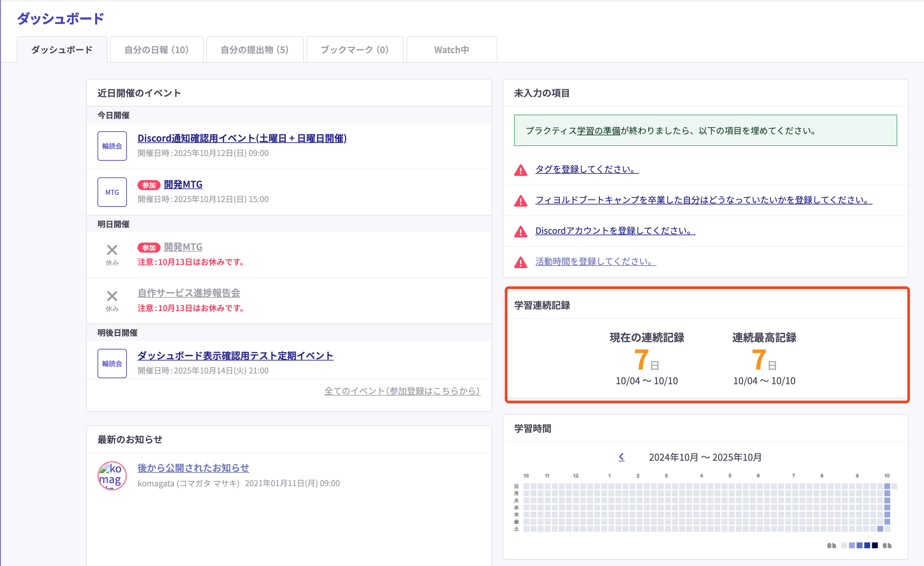
Task: Switch to the 自分の日報 tab
Action: (156, 49)
